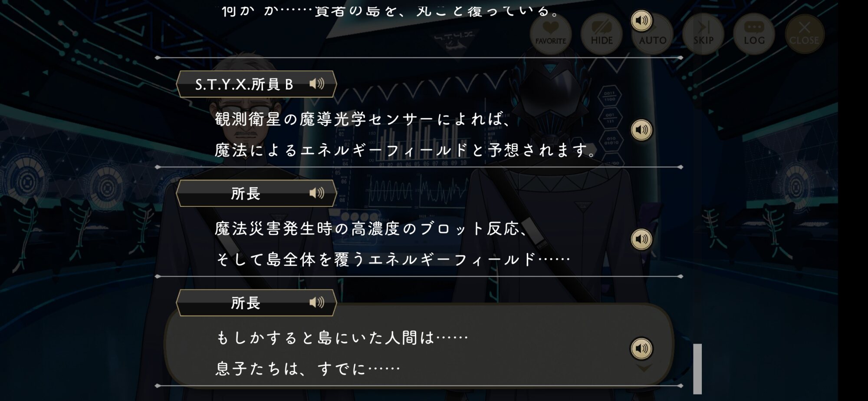The width and height of the screenshot is (868, 401).
Task: Toggle AUTO play mode
Action: tap(653, 34)
